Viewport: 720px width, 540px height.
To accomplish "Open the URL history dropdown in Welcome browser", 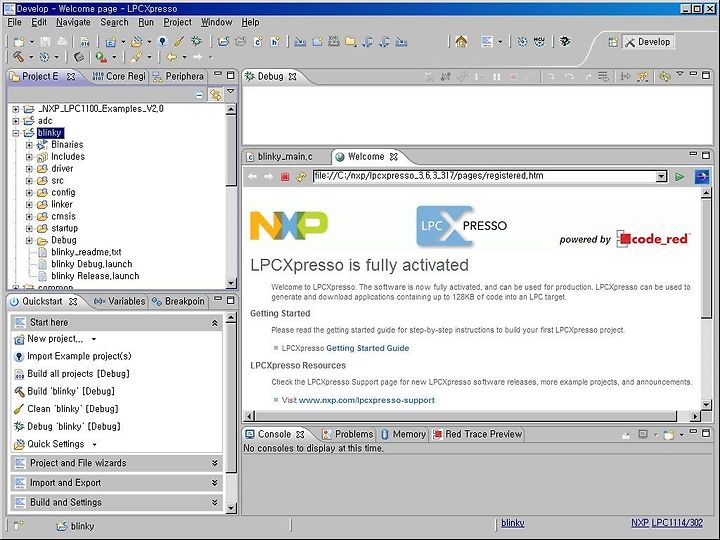I will point(661,176).
